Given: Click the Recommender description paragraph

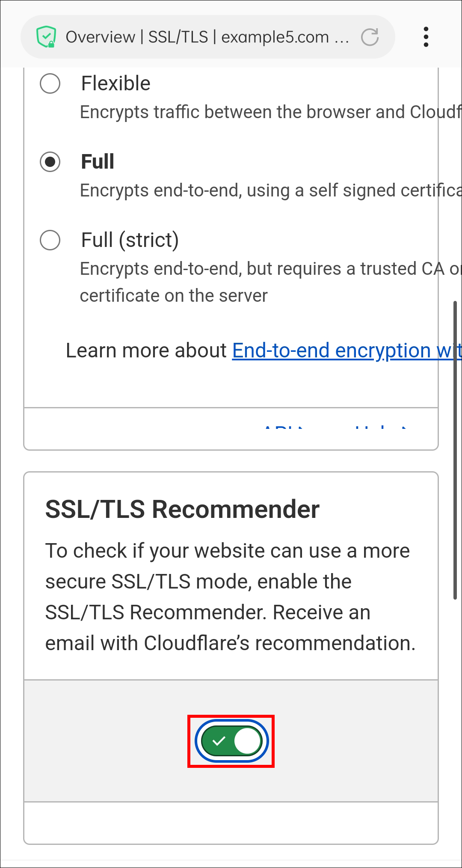Looking at the screenshot, I should [230, 597].
